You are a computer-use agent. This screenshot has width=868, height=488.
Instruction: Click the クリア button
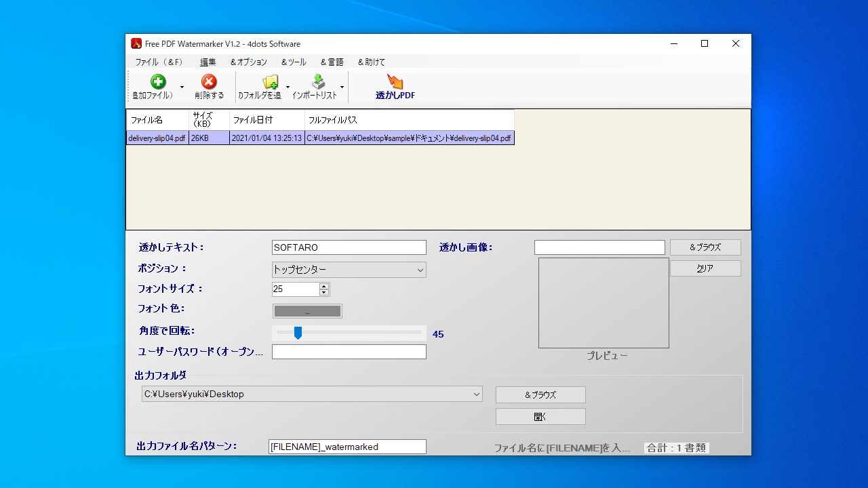tap(705, 268)
